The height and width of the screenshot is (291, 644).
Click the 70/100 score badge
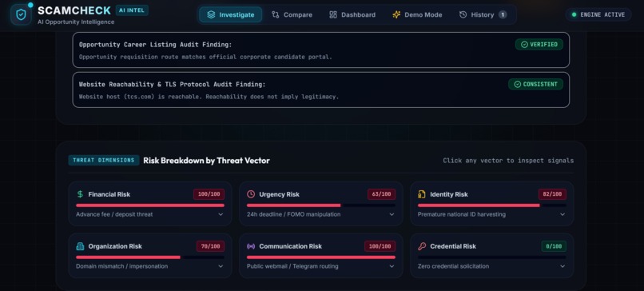click(211, 246)
